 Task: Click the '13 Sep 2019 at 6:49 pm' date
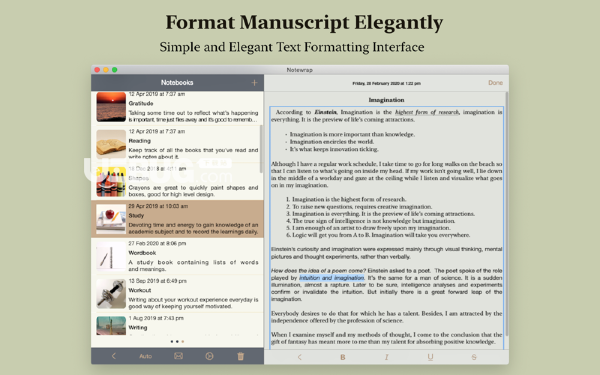tap(158, 281)
